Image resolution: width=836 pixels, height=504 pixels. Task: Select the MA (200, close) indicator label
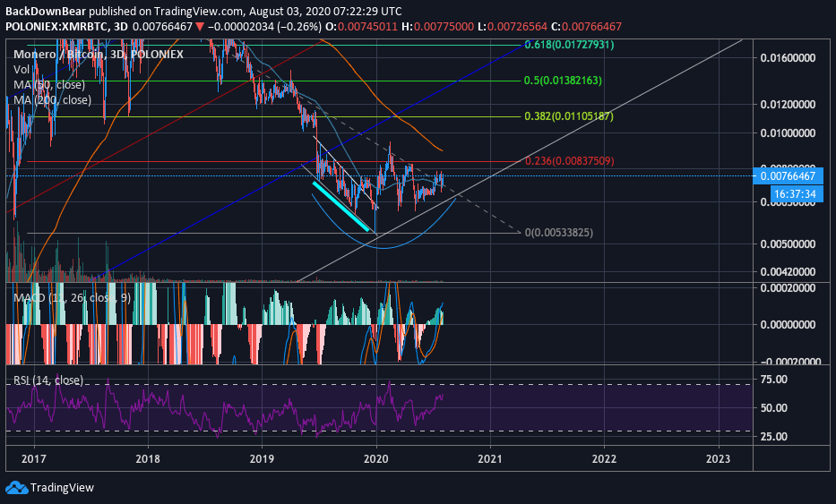(52, 100)
